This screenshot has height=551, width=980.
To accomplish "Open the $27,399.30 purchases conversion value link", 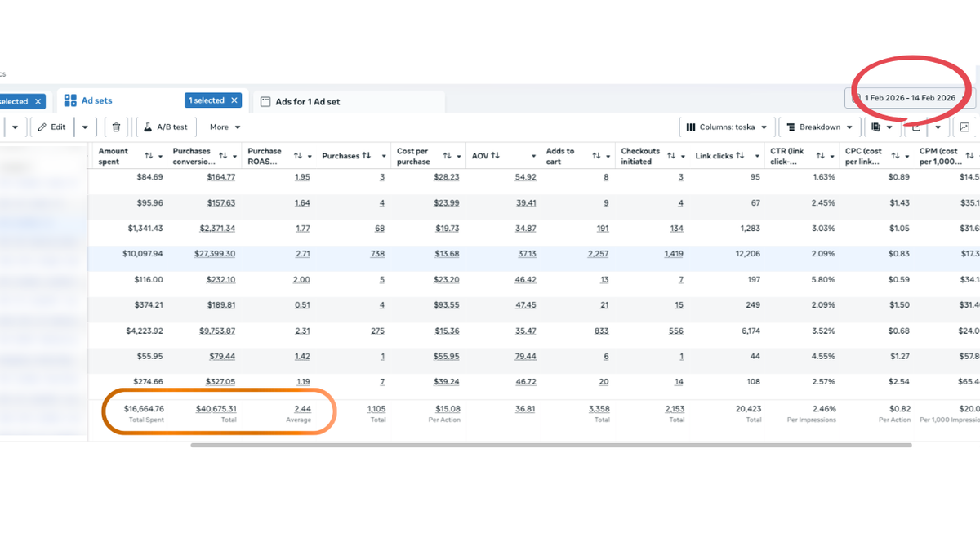I will (216, 254).
